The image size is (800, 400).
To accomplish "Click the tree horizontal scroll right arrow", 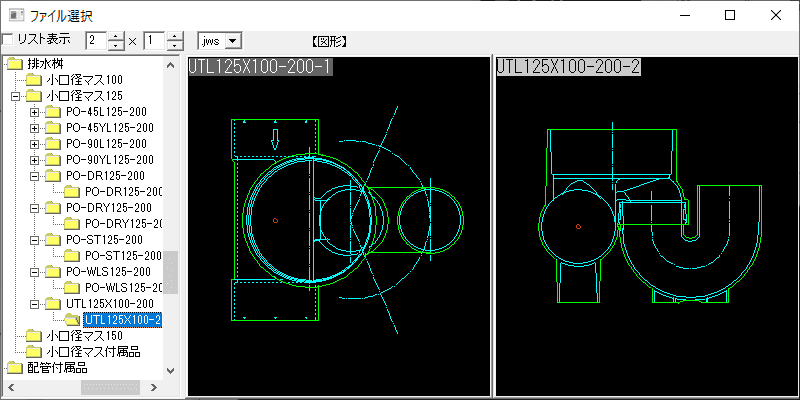I will pos(154,387).
